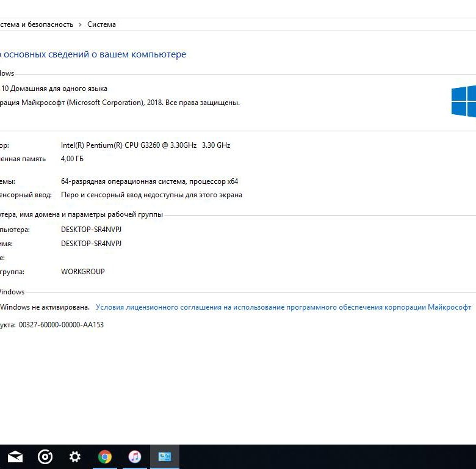476x469 pixels.
Task: Click the "енная память" label
Action: pos(23,159)
